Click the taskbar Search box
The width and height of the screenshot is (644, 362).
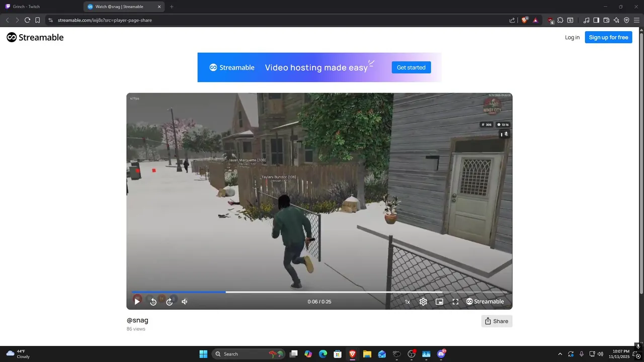[x=249, y=354]
